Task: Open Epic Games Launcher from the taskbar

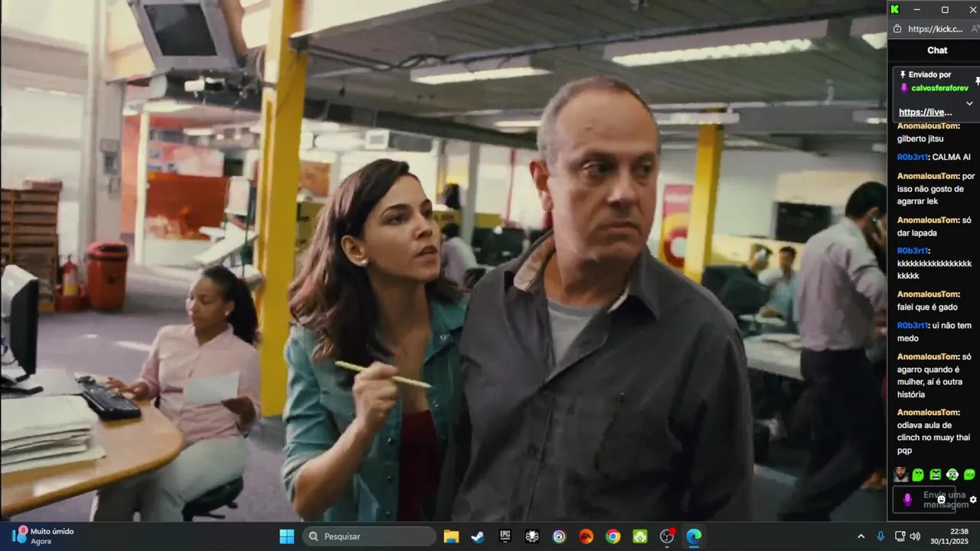Action: tap(505, 536)
